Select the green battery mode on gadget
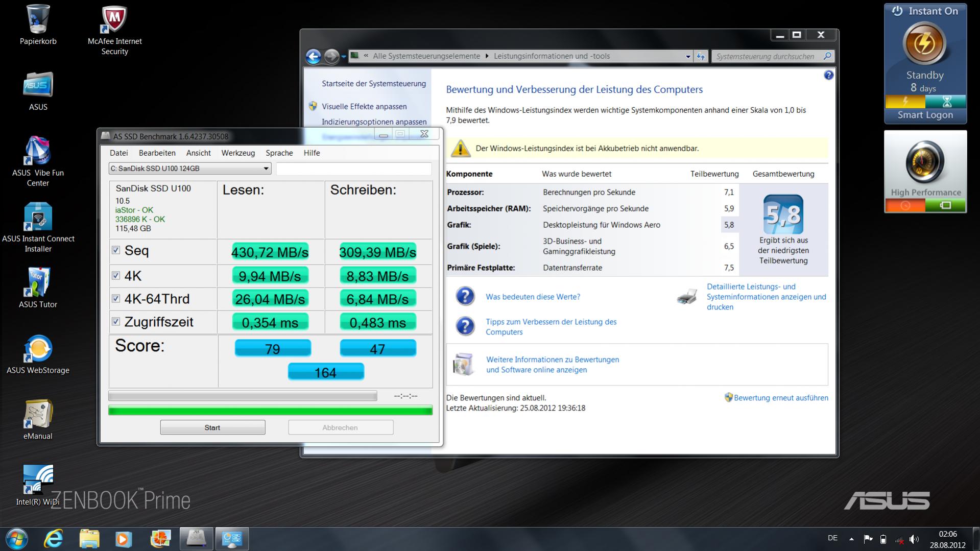Image resolution: width=980 pixels, height=551 pixels. [x=945, y=205]
